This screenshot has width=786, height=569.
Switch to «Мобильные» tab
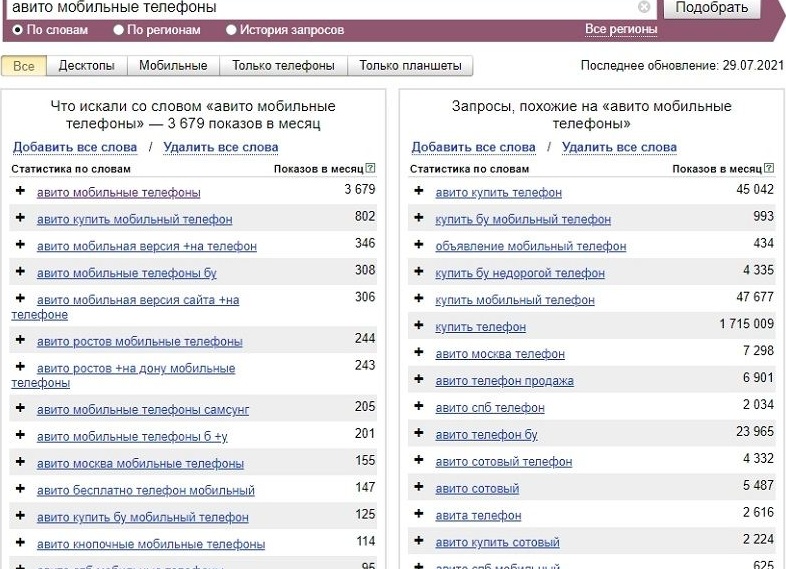tap(173, 66)
